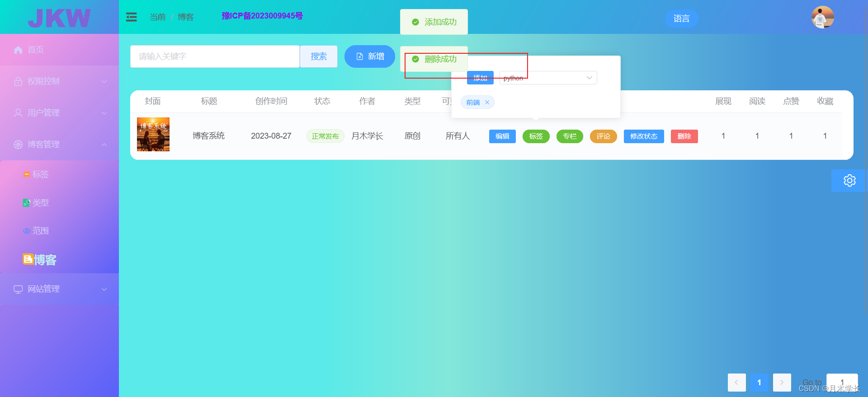
Task: Open the settings gear panel
Action: (849, 181)
